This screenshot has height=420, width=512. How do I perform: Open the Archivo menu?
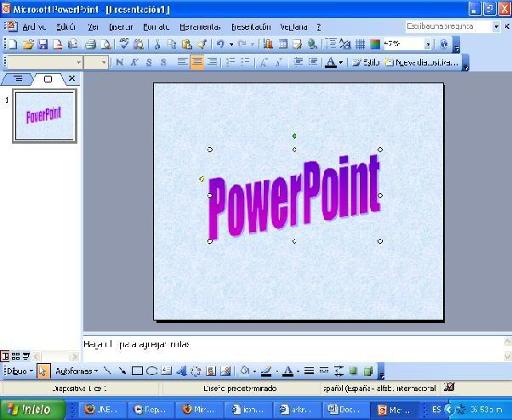click(34, 26)
